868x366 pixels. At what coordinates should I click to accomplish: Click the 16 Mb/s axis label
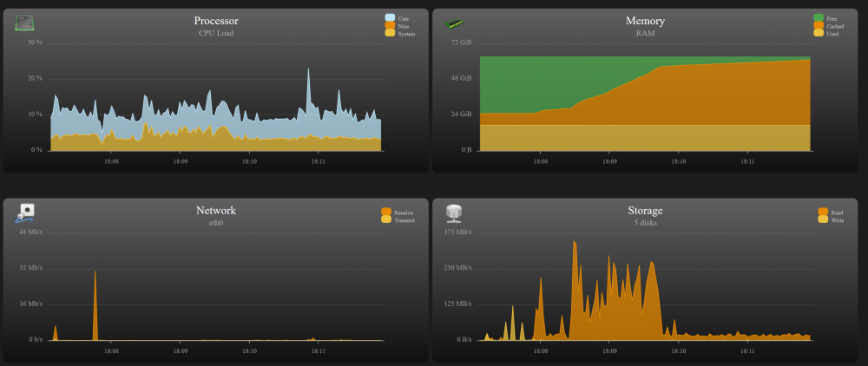click(31, 304)
